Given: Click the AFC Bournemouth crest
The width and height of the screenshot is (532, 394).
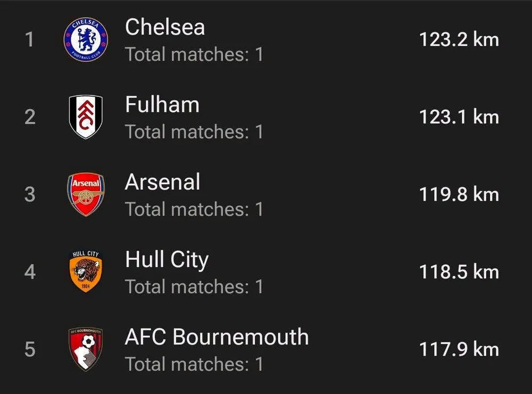Looking at the screenshot, I should 86,349.
